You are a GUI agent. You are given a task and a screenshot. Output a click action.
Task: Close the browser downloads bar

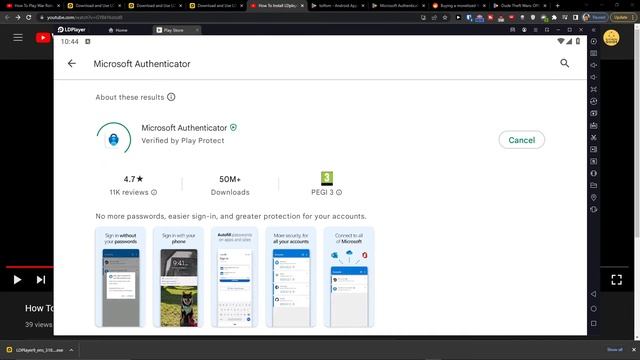point(634,350)
